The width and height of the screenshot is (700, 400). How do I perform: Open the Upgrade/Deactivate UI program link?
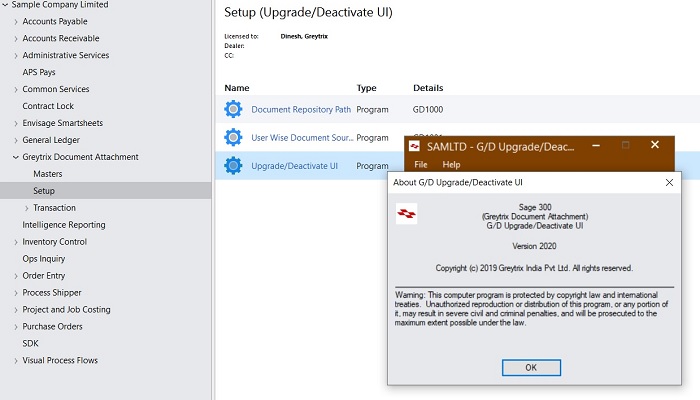pos(294,166)
